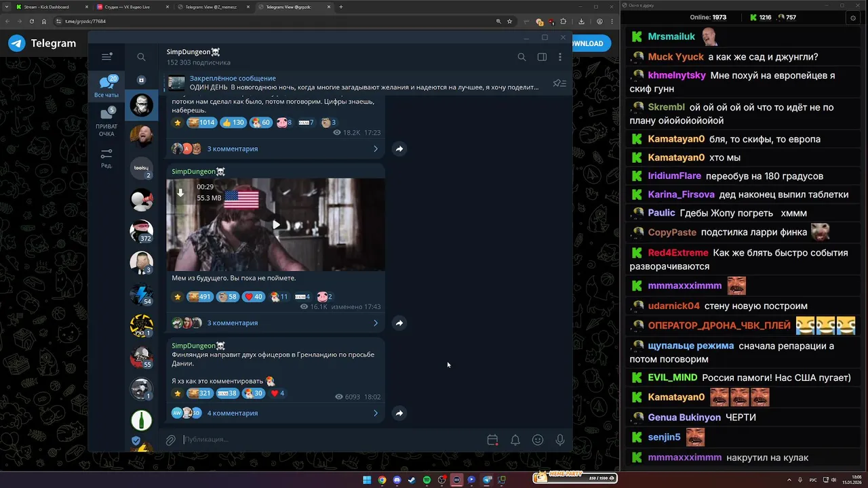Open the browser extensions puzzle icon

pos(563,22)
